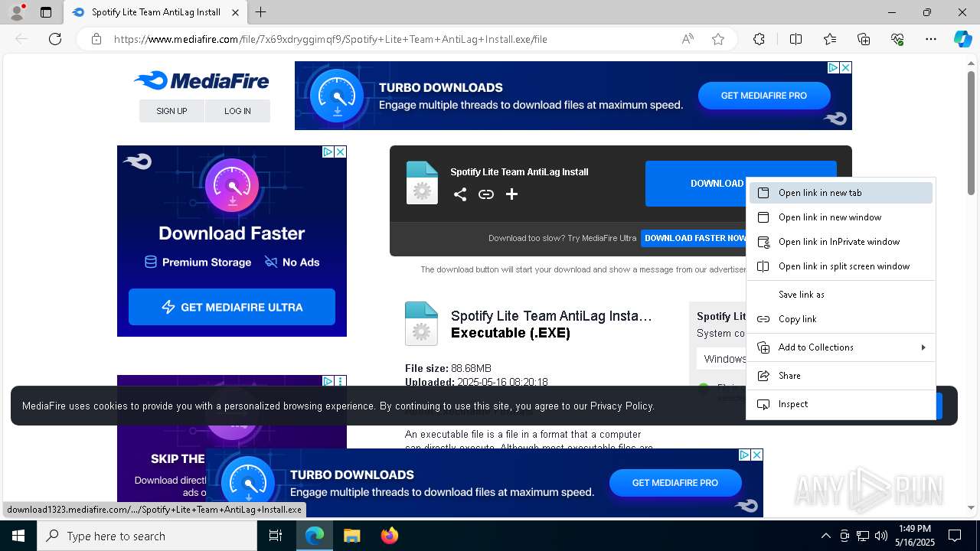The height and width of the screenshot is (551, 980).
Task: Select Open link in split screen window
Action: click(841, 266)
